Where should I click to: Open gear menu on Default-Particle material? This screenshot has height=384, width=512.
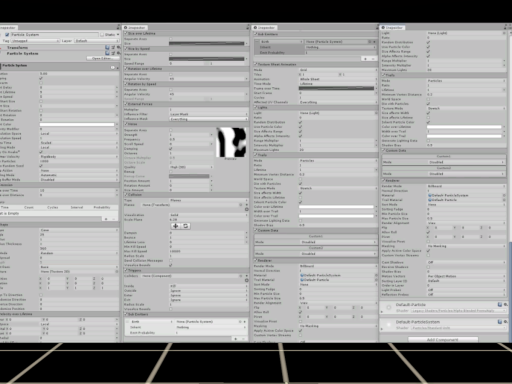(505, 304)
